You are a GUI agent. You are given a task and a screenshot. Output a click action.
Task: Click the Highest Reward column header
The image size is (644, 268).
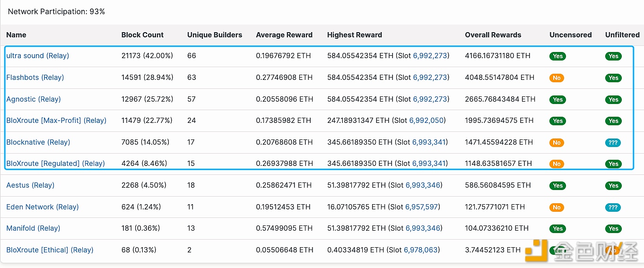[x=355, y=35]
